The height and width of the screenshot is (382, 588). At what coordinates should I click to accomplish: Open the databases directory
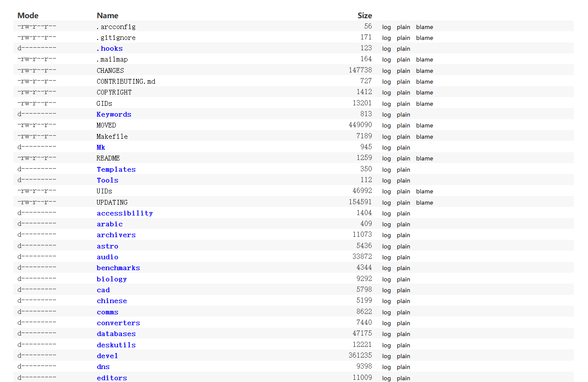coord(116,334)
